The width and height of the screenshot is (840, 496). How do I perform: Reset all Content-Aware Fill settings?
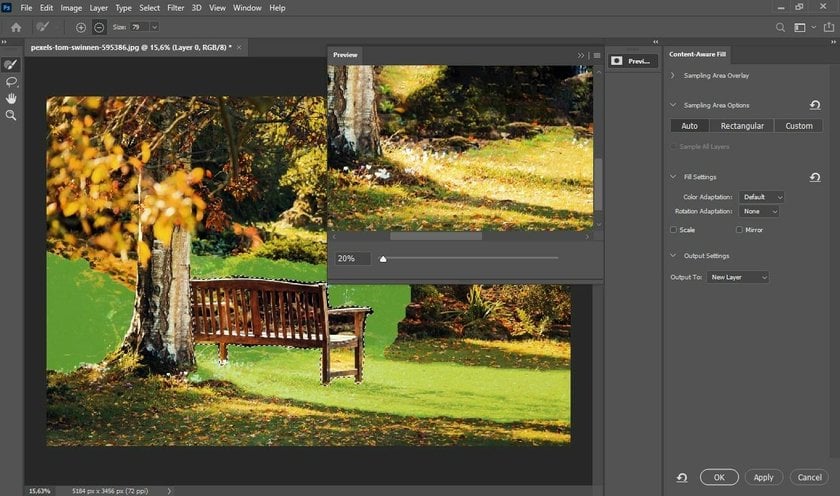pos(682,477)
